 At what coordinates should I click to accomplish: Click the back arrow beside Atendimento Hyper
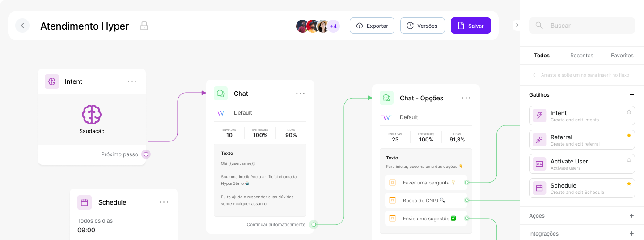(22, 26)
